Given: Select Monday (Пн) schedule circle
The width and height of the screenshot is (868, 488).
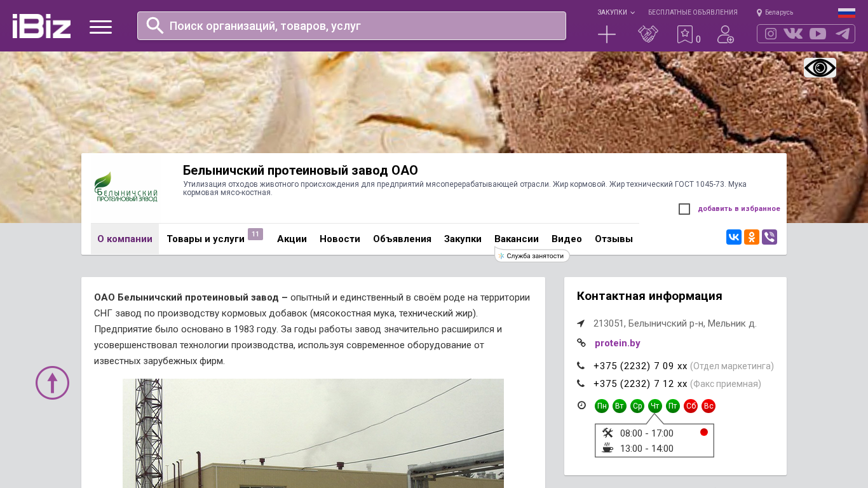Looking at the screenshot, I should click(x=602, y=406).
